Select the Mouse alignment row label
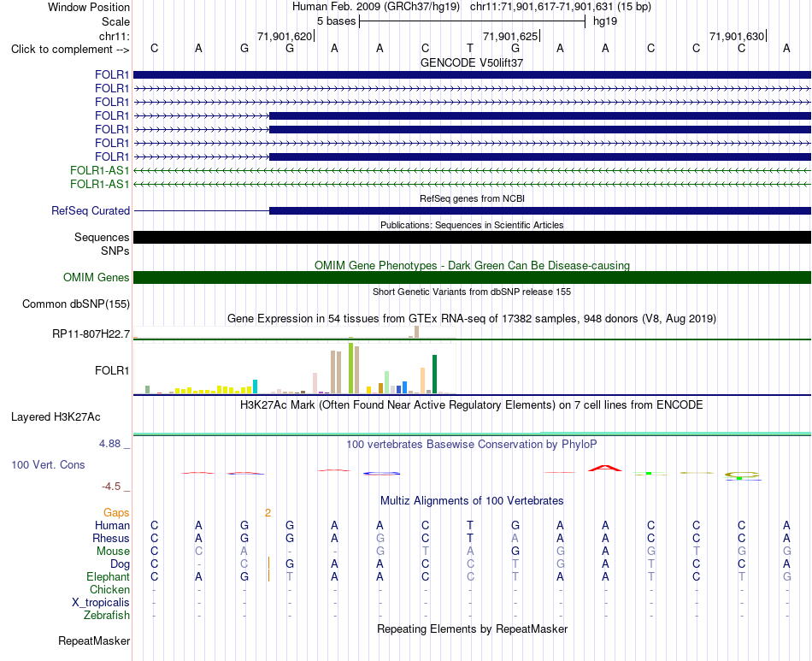The height and width of the screenshot is (661, 812). pos(113,552)
